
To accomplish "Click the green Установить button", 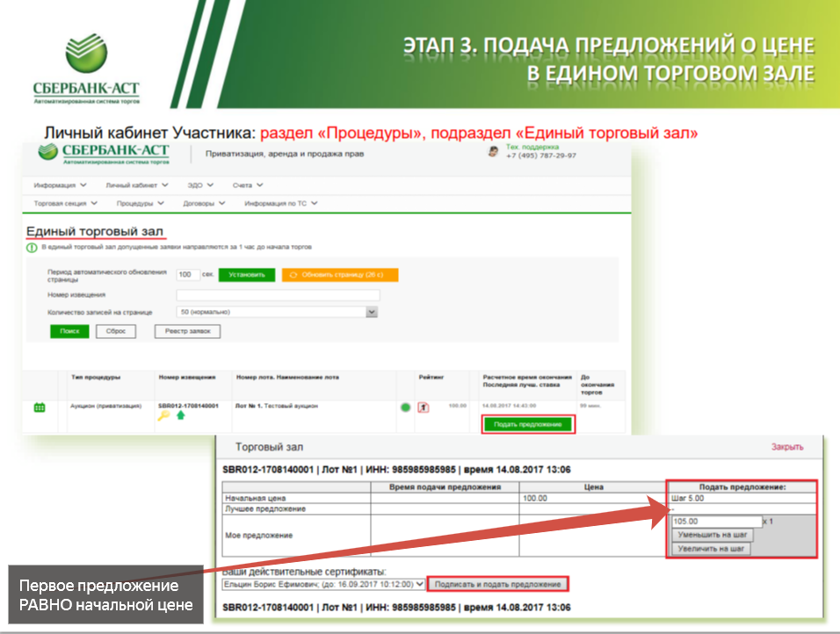I will click(x=247, y=275).
